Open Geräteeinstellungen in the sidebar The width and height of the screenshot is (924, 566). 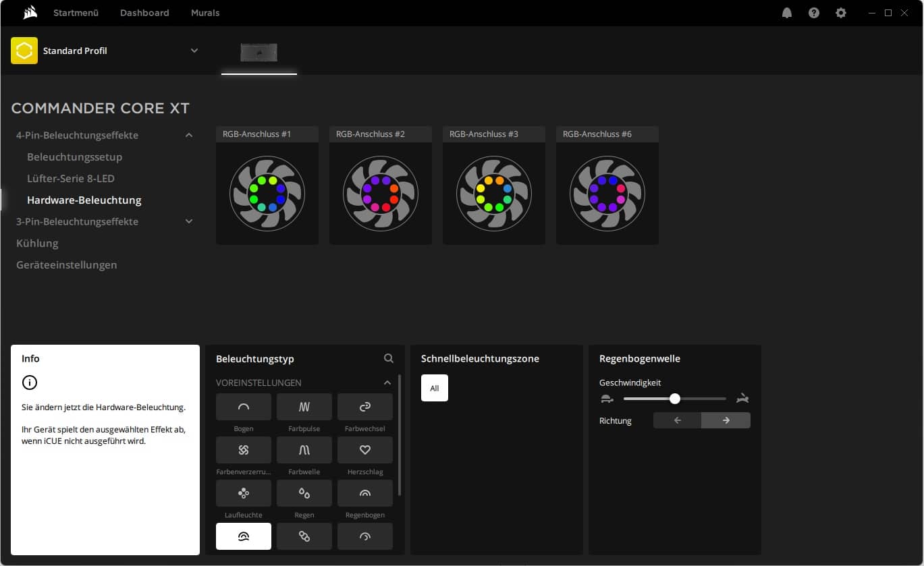pyautogui.click(x=66, y=264)
